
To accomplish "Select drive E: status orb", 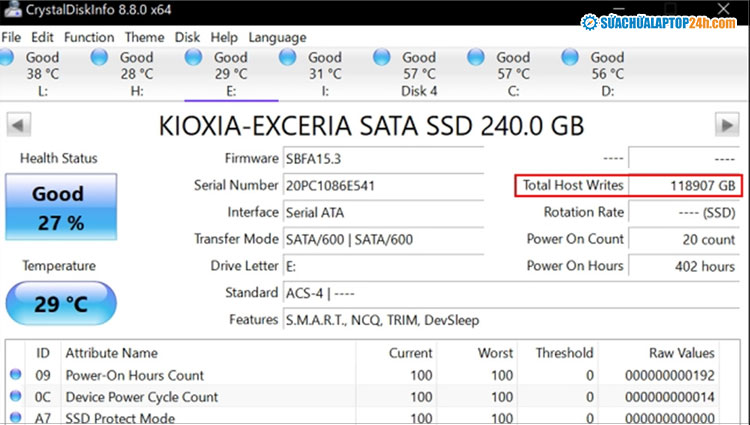I will [193, 57].
